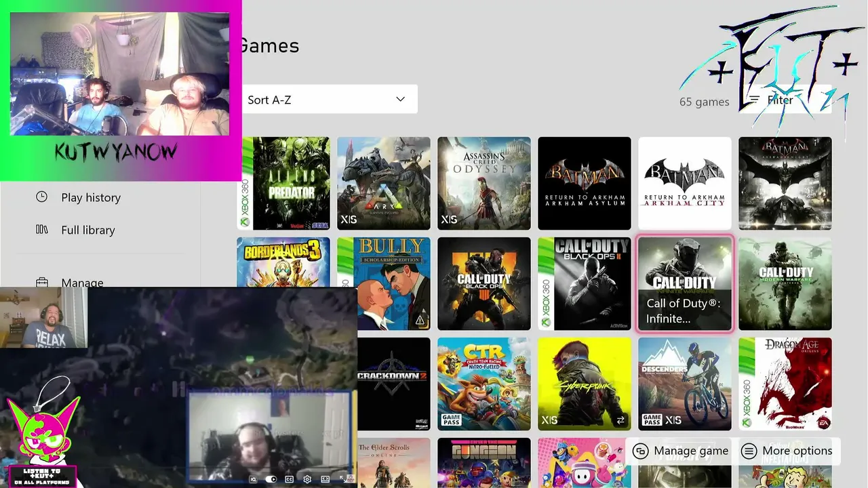Click Xbox 360 strip on Dragon Age Origins
This screenshot has width=868, height=488.
click(x=747, y=384)
